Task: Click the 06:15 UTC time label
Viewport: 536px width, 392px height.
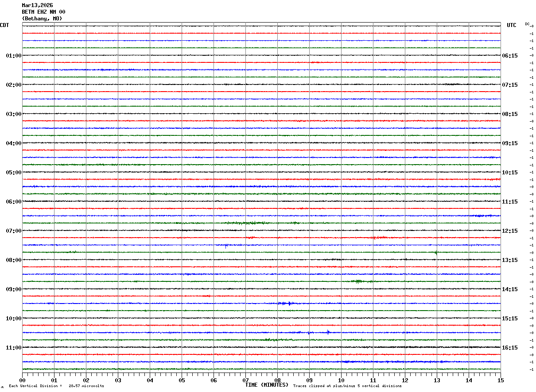Action: [x=509, y=56]
